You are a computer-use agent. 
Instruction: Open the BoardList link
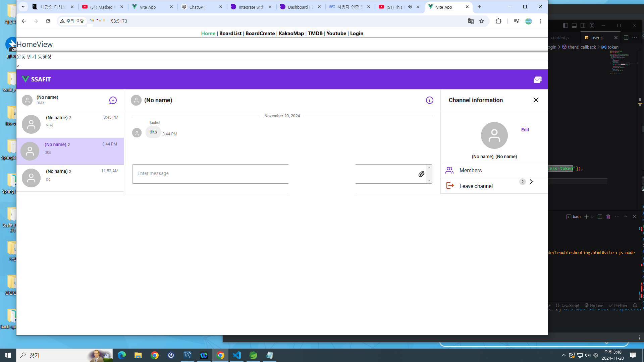point(230,34)
